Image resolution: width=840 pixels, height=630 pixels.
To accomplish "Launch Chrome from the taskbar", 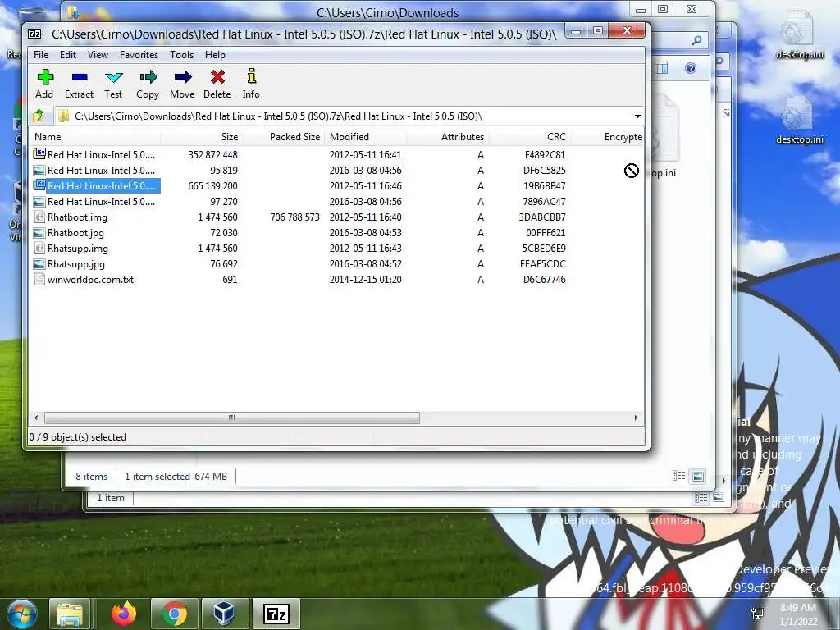I will [175, 614].
